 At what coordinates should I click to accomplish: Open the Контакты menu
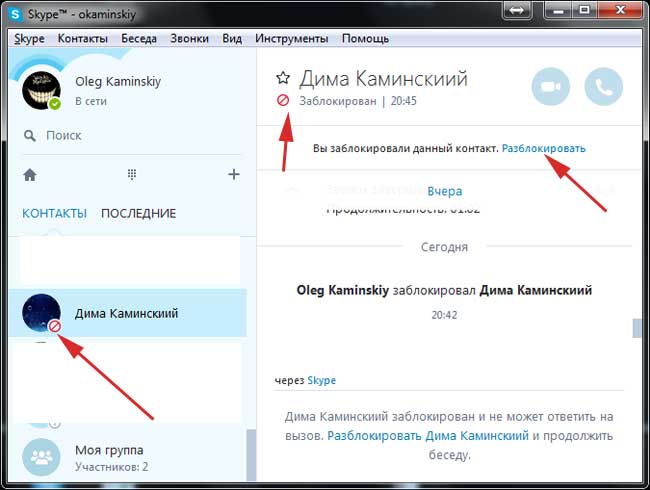click(83, 39)
